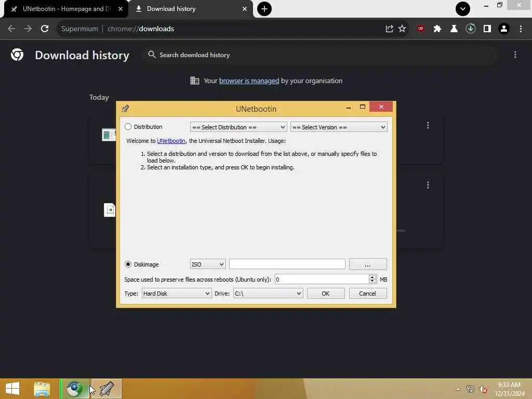The height and width of the screenshot is (399, 532).
Task: Increase persistence space with the spinner up arrow
Action: tap(372, 277)
